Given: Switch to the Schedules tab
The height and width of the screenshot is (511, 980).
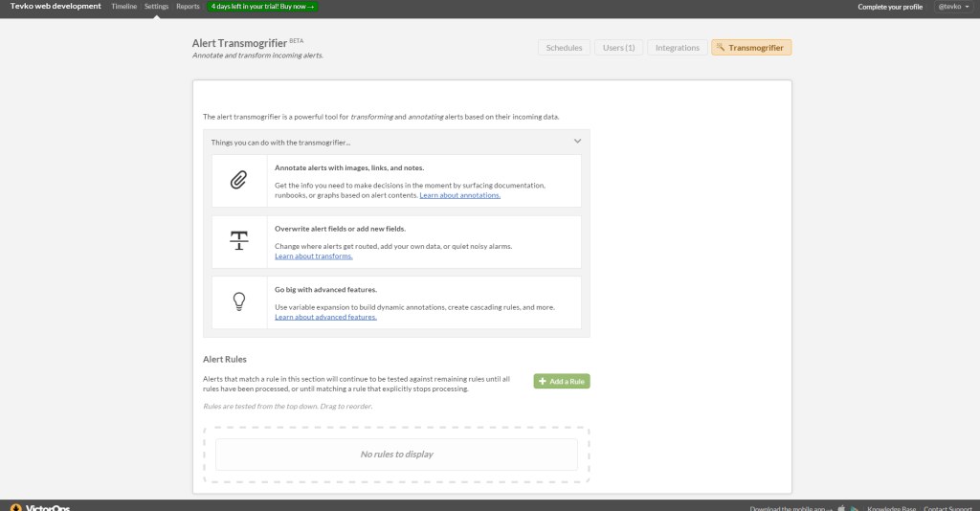Looking at the screenshot, I should pyautogui.click(x=564, y=48).
